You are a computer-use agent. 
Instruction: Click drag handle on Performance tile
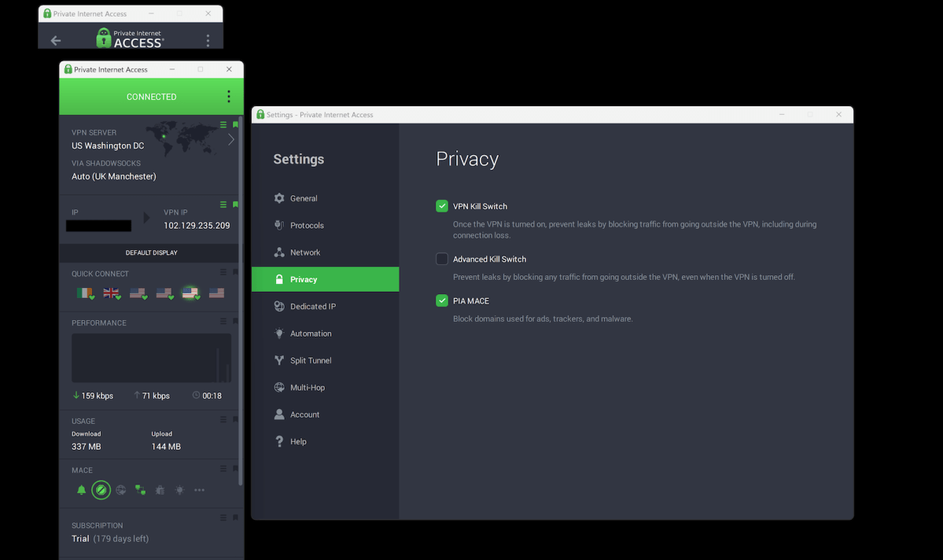point(223,321)
